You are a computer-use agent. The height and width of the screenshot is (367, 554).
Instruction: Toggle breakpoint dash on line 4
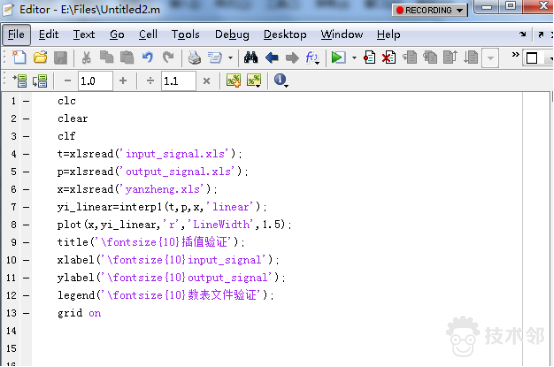click(x=26, y=154)
